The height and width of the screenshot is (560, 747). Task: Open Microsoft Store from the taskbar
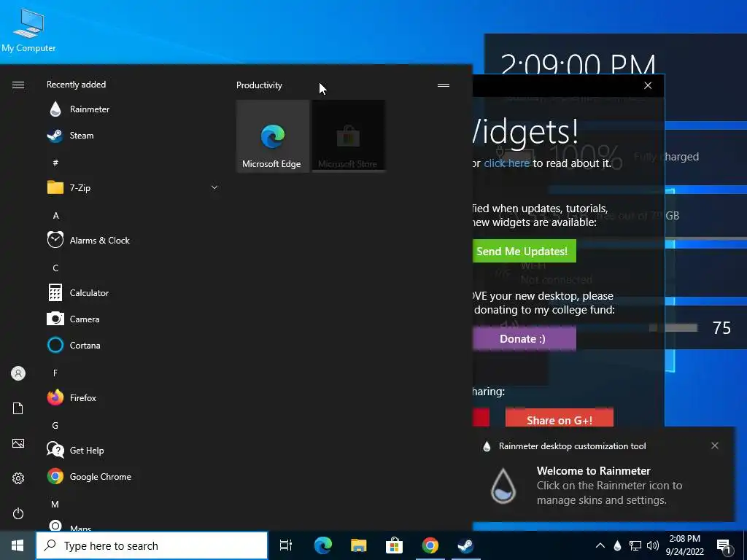[394, 545]
